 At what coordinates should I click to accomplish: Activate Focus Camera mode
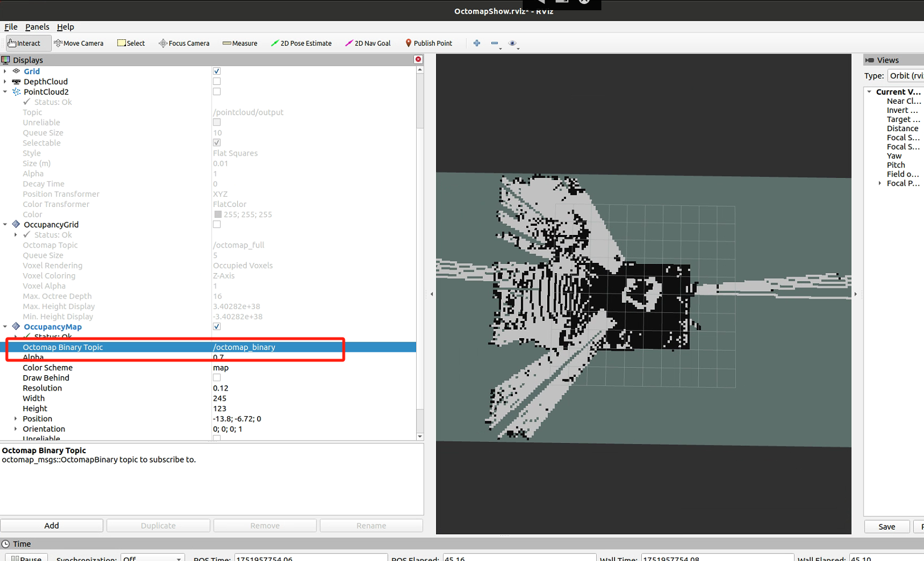pyautogui.click(x=184, y=43)
